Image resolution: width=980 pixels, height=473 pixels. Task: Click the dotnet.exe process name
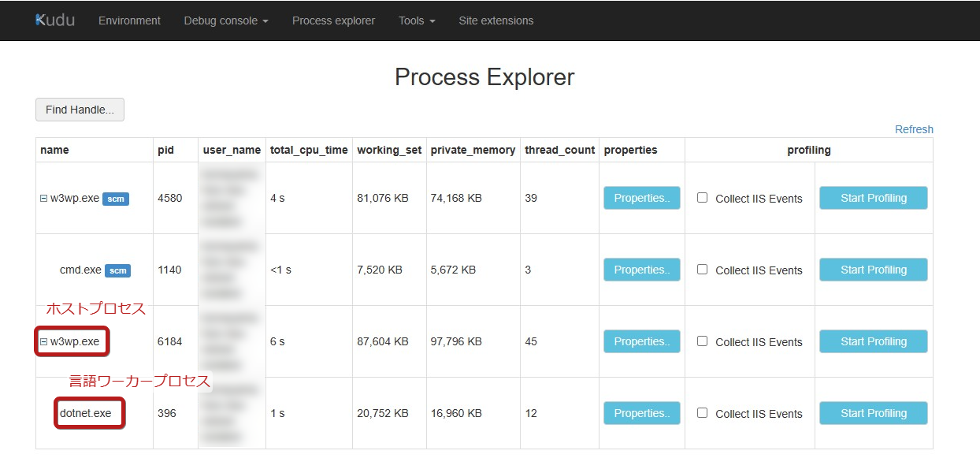tap(86, 413)
